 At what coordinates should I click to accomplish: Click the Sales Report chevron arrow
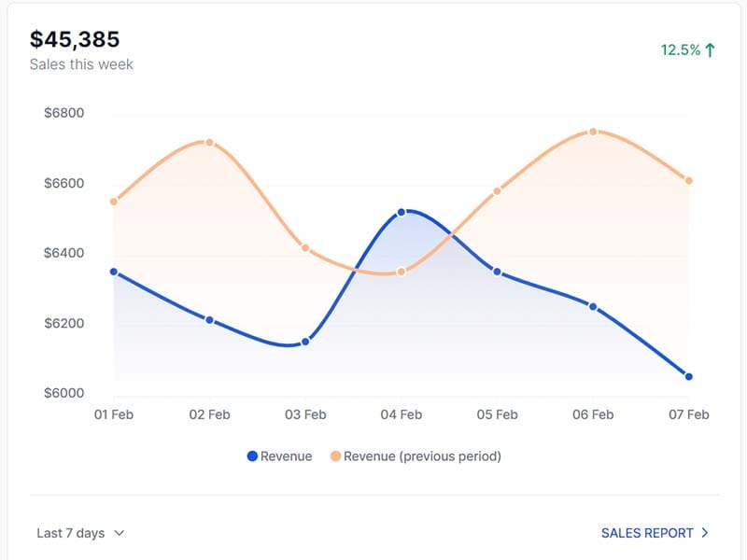tap(705, 533)
